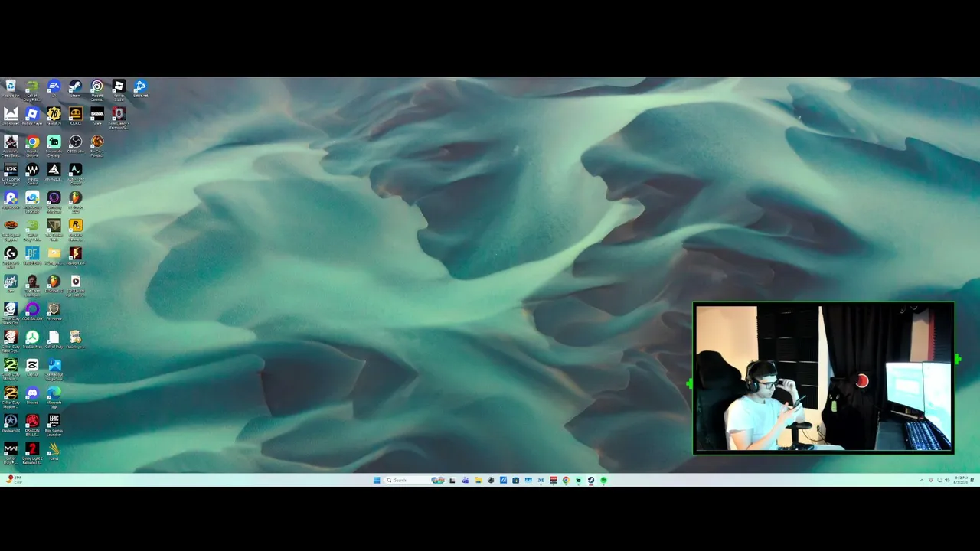Open the yellow folder desktop icon
The height and width of the screenshot is (551, 980).
point(54,256)
